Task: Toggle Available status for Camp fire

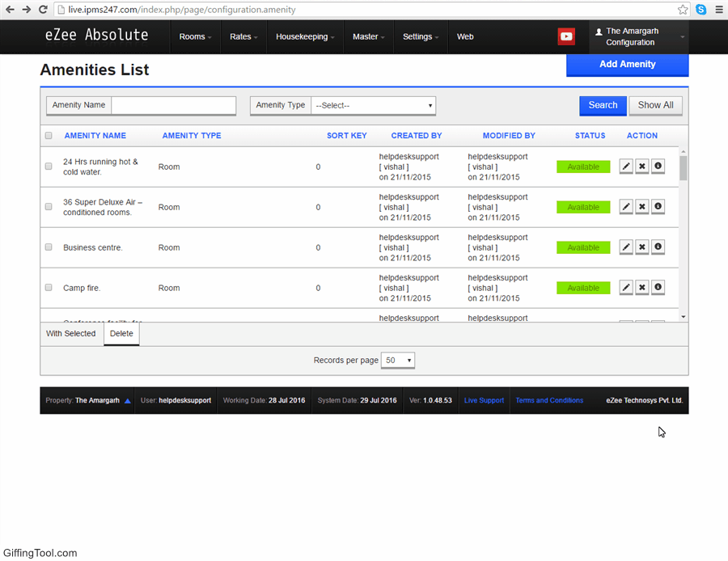Action: [583, 288]
